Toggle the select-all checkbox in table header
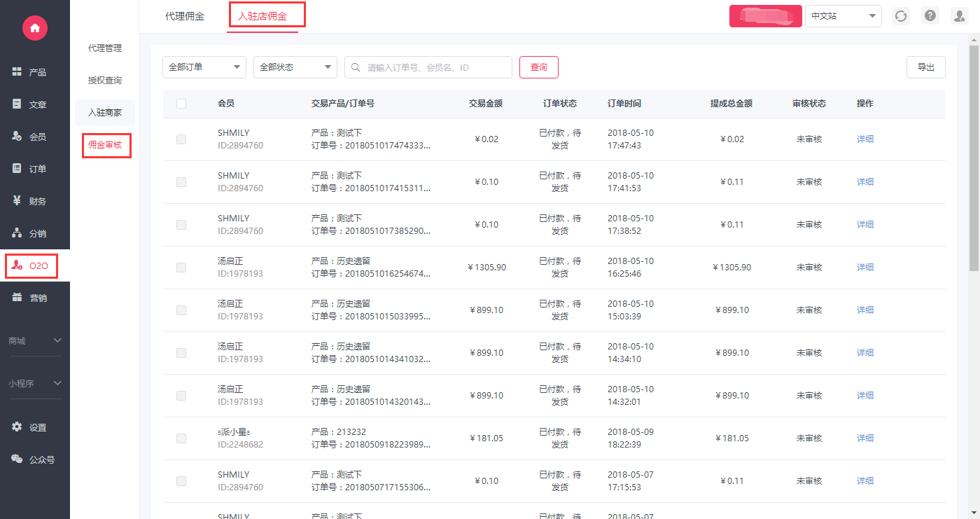 pyautogui.click(x=181, y=104)
